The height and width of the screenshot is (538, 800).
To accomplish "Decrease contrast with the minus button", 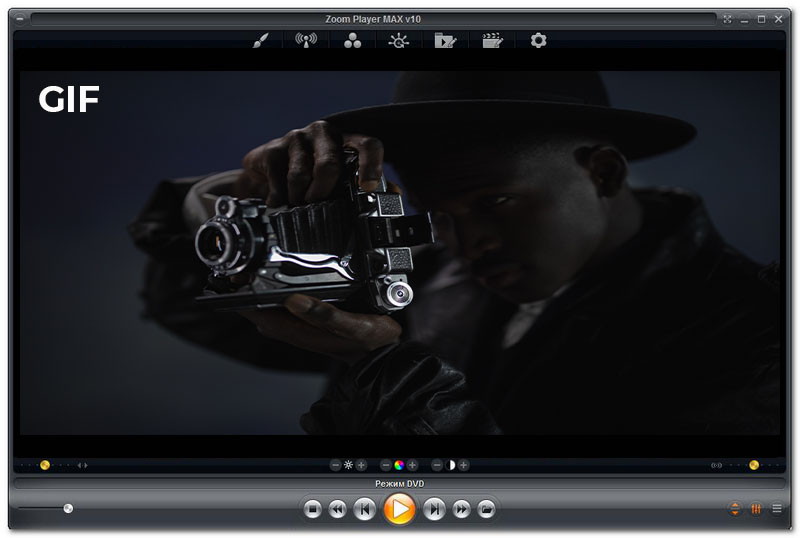I will coord(437,465).
